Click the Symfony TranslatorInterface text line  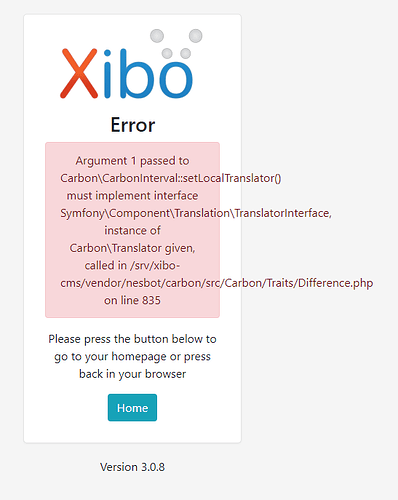196,213
